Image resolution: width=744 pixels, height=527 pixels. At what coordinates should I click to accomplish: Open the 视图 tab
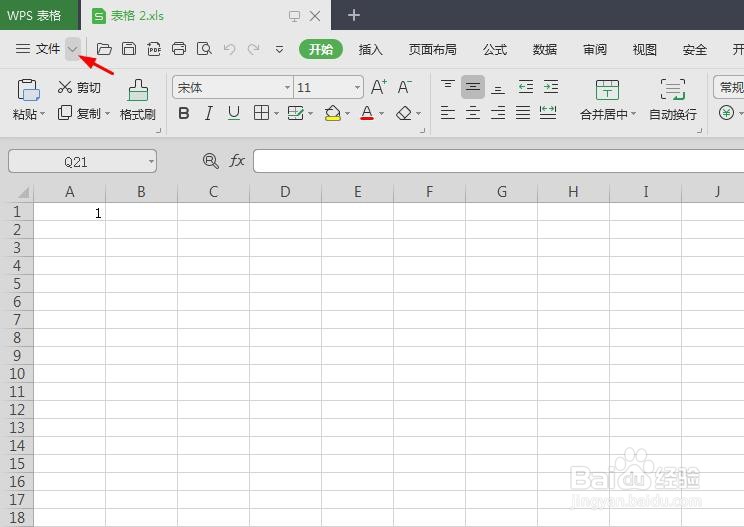[644, 49]
